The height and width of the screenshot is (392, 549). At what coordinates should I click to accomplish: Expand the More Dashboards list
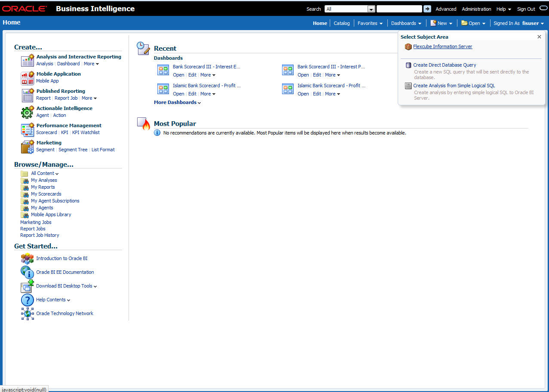point(177,102)
